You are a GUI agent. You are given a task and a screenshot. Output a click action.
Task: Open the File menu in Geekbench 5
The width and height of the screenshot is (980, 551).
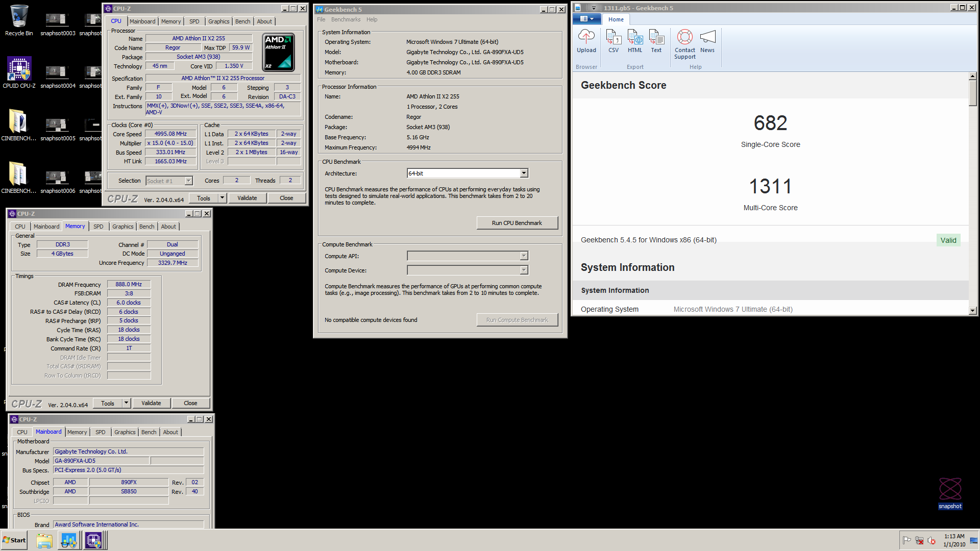[321, 19]
